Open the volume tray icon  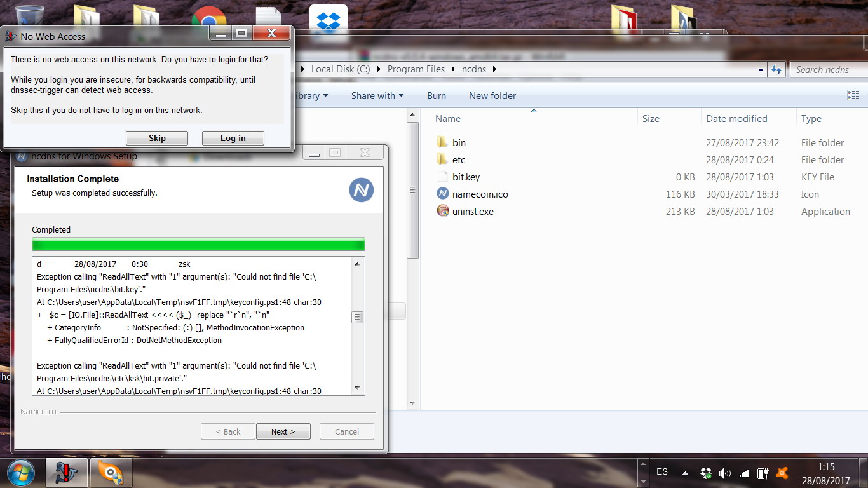725,473
